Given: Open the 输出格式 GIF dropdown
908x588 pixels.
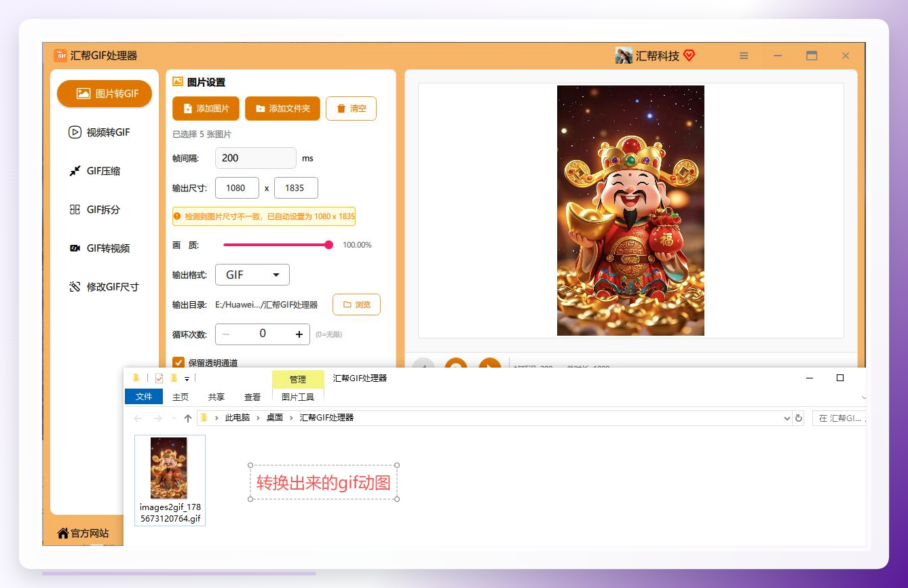Looking at the screenshot, I should 252,275.
